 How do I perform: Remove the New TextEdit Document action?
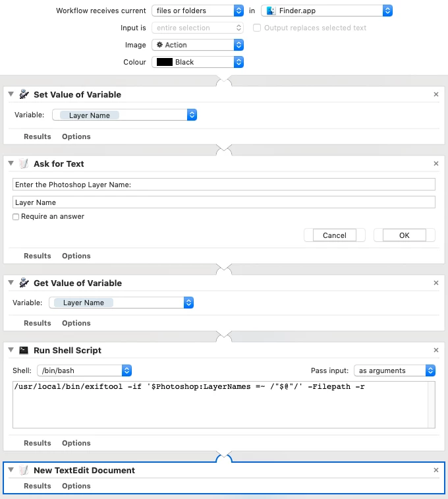coord(436,470)
